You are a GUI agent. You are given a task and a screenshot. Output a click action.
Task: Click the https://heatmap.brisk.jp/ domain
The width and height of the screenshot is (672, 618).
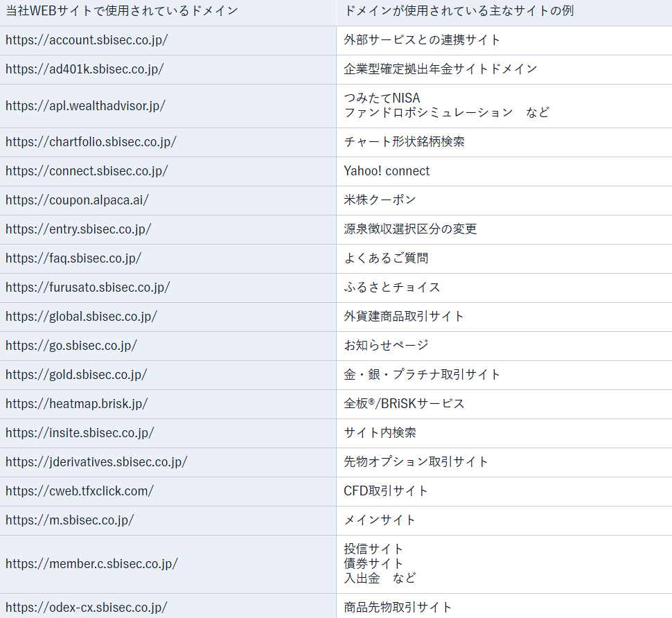point(77,404)
